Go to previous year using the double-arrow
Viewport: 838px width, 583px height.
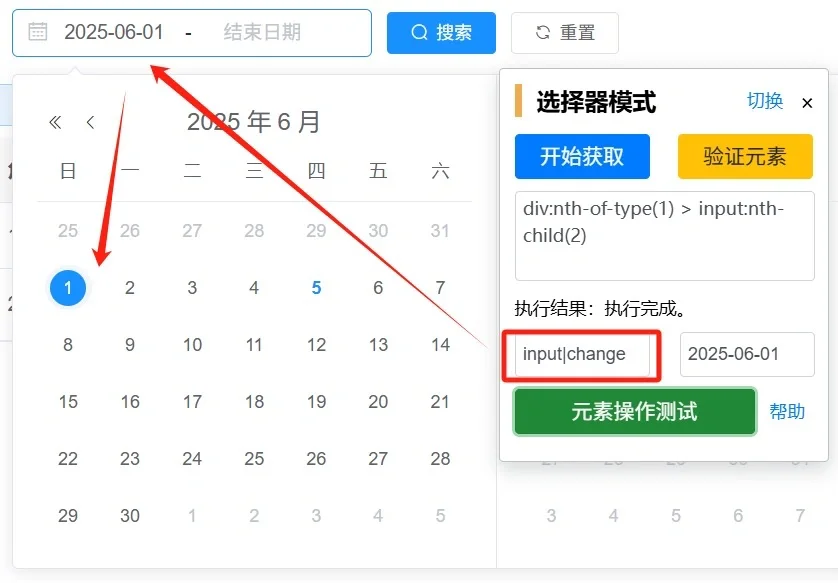(55, 121)
